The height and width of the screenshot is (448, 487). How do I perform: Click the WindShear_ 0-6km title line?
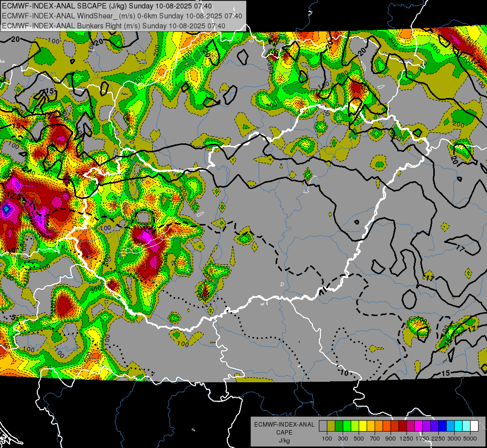coord(122,16)
